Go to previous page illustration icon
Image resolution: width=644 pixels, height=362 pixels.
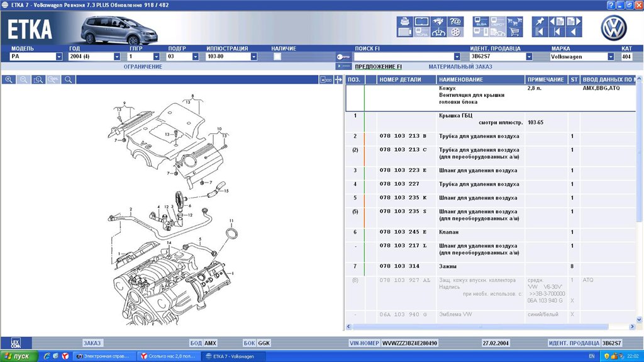pos(557,21)
